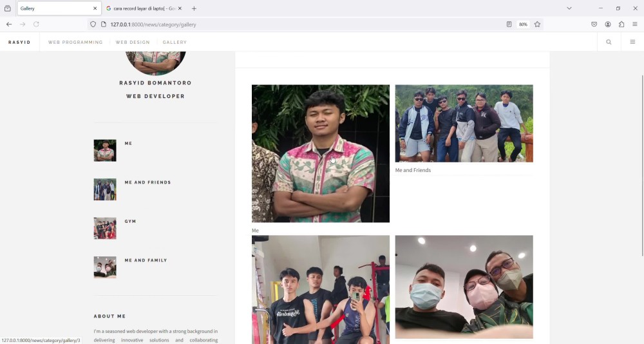This screenshot has height=344, width=644.
Task: Open a new tab with plus button
Action: coord(194,8)
